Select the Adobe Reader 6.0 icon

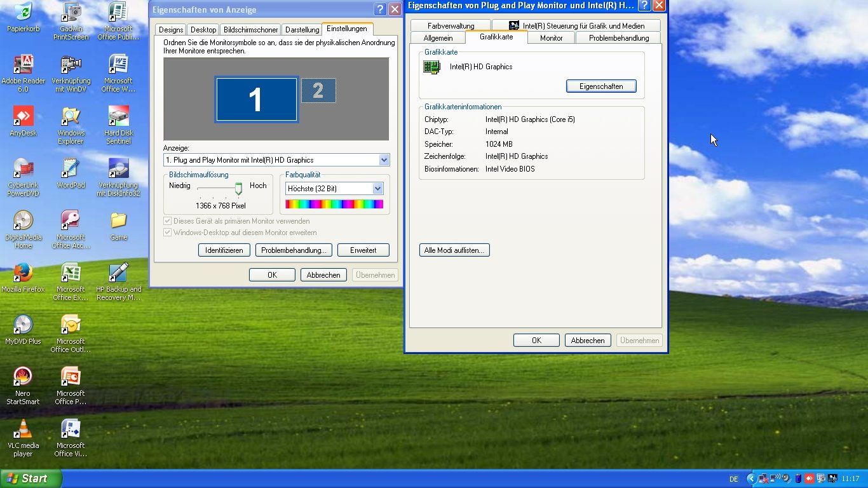[x=23, y=74]
